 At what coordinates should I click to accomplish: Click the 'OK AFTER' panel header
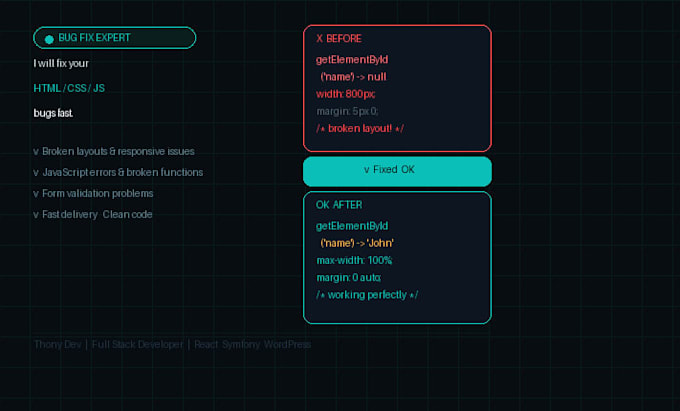pos(339,205)
